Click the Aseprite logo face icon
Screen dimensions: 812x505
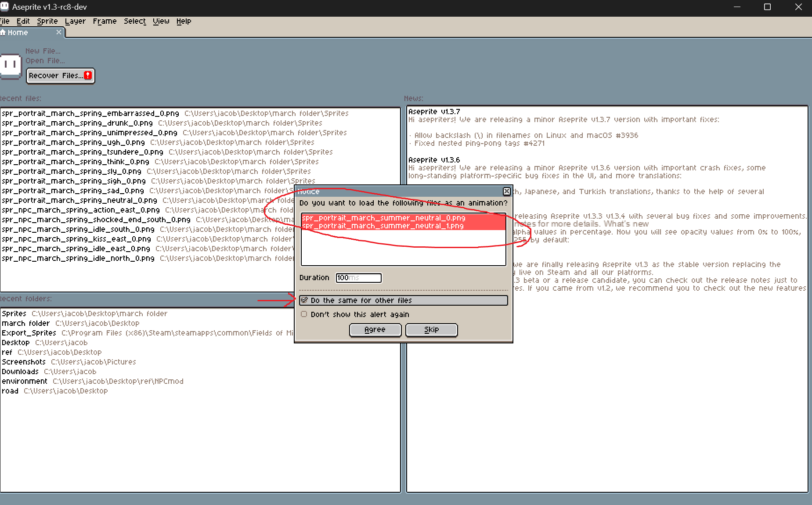coord(11,66)
